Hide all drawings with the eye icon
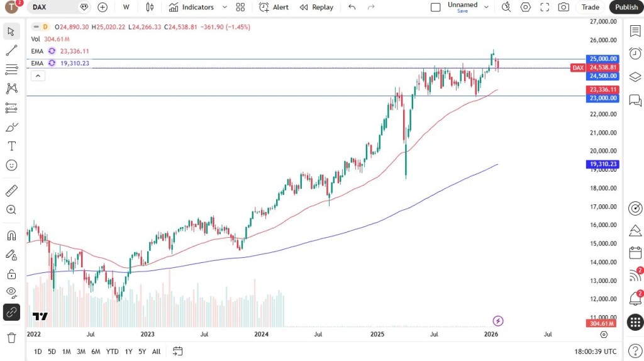The image size is (644, 361). [11, 292]
